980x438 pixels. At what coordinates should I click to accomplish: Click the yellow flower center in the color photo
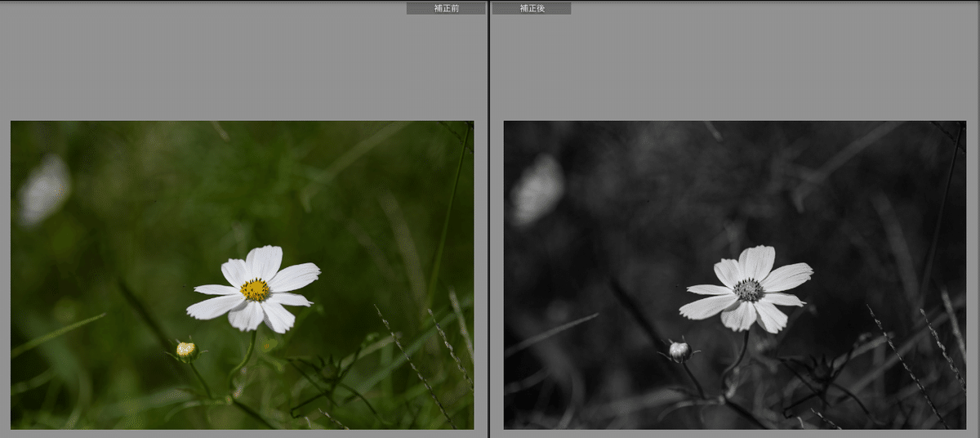coord(255,289)
